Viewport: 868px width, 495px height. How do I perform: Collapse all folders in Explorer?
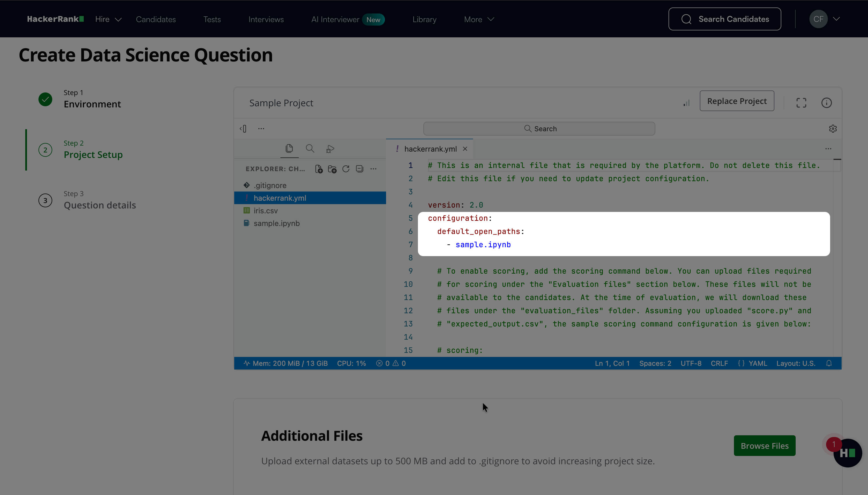360,169
